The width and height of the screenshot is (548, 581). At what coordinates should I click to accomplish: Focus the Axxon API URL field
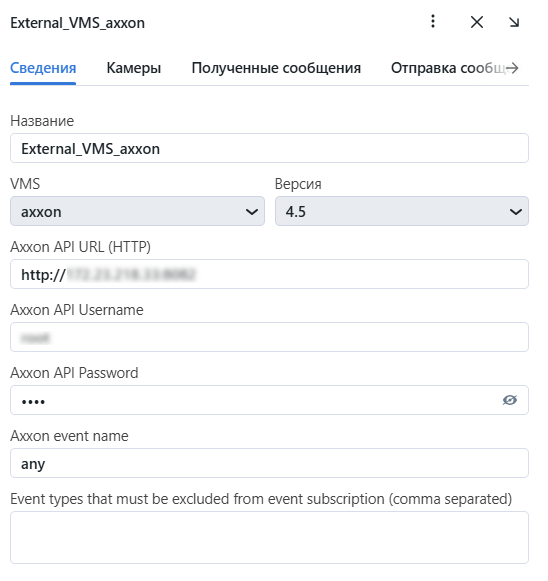(x=269, y=274)
